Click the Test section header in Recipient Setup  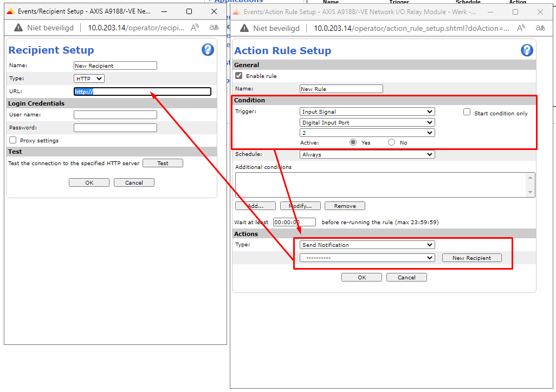(x=15, y=152)
